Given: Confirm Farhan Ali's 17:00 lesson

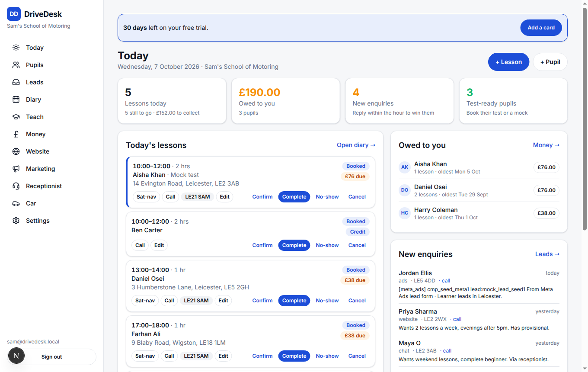Looking at the screenshot, I should pos(262,356).
